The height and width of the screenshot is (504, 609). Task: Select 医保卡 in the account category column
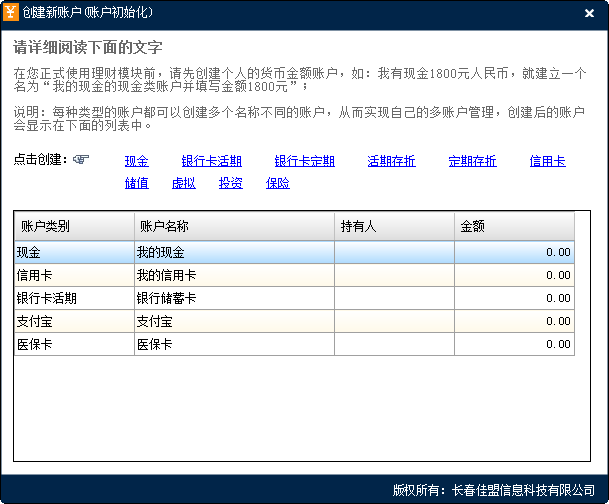point(75,344)
